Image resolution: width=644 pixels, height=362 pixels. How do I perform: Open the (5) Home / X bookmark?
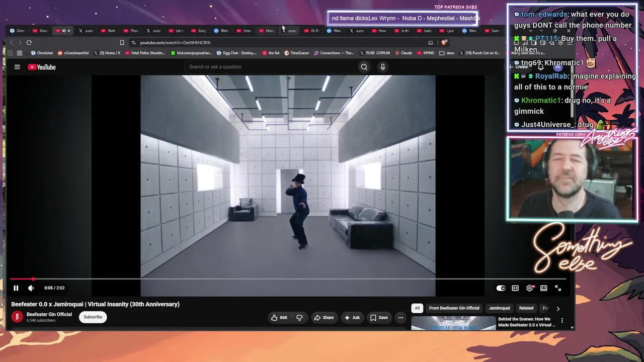pyautogui.click(x=107, y=53)
